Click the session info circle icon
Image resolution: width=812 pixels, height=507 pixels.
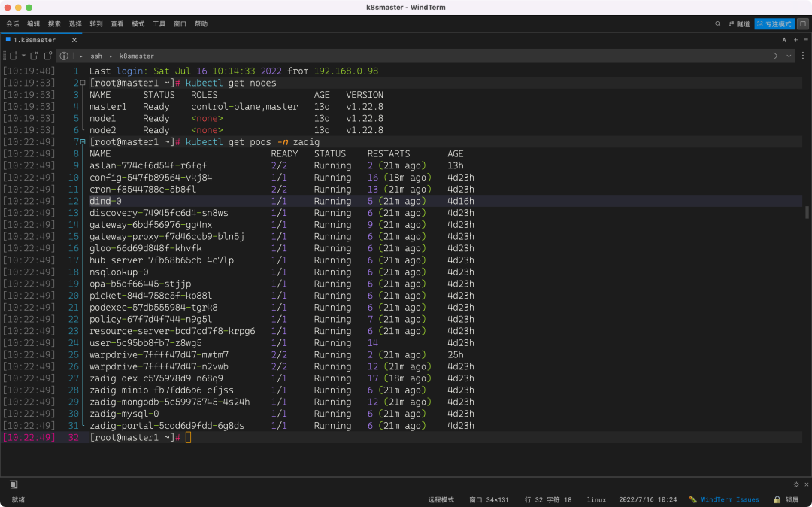pyautogui.click(x=64, y=56)
